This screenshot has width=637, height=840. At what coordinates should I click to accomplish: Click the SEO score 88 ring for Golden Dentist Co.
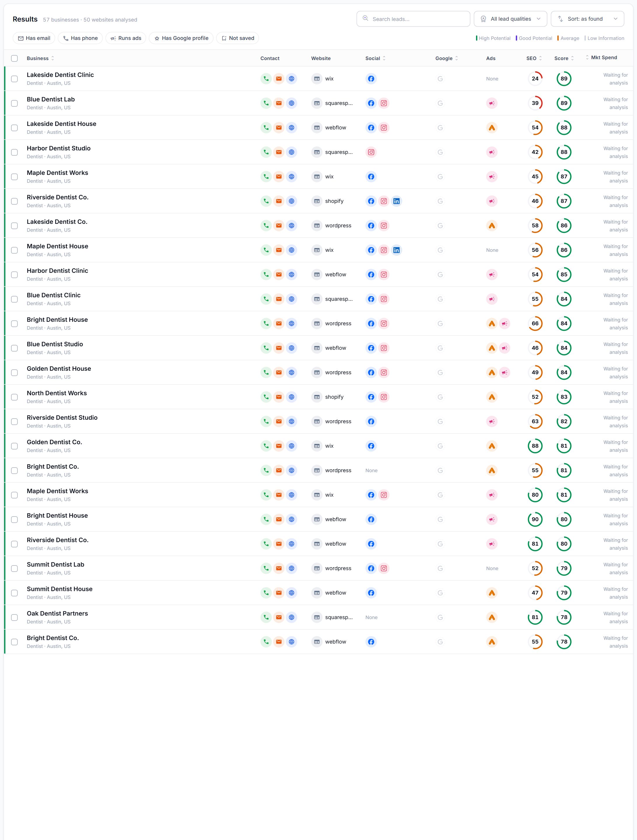click(x=535, y=446)
